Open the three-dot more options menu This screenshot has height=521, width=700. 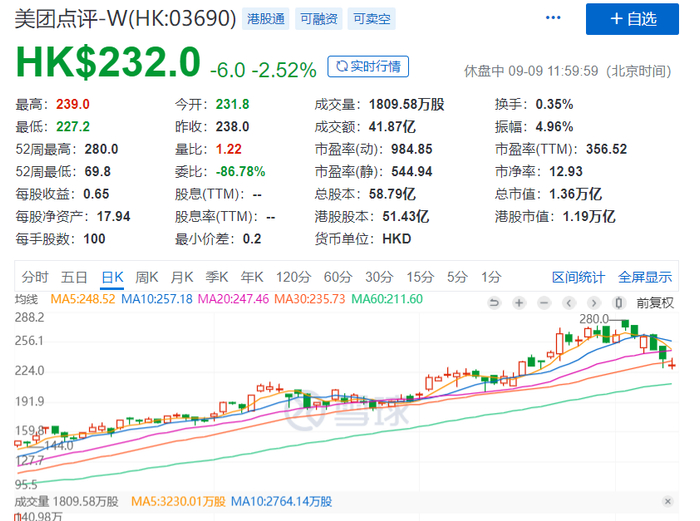pyautogui.click(x=553, y=18)
